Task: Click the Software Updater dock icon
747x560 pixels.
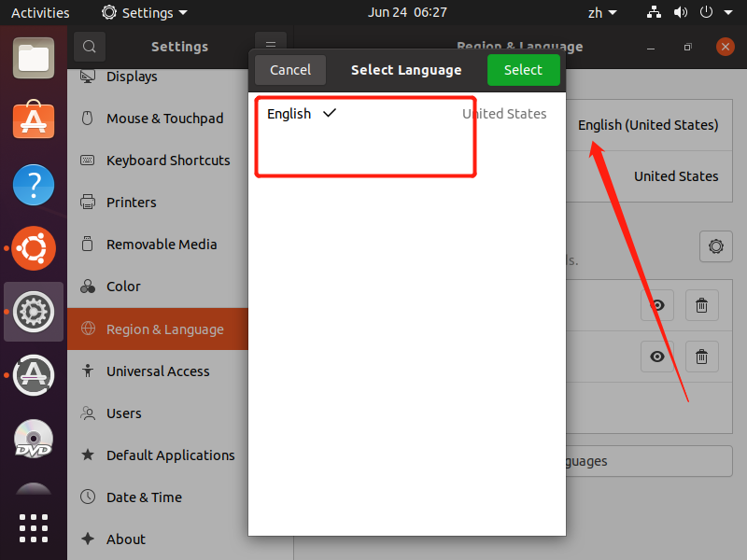Action: [34, 374]
